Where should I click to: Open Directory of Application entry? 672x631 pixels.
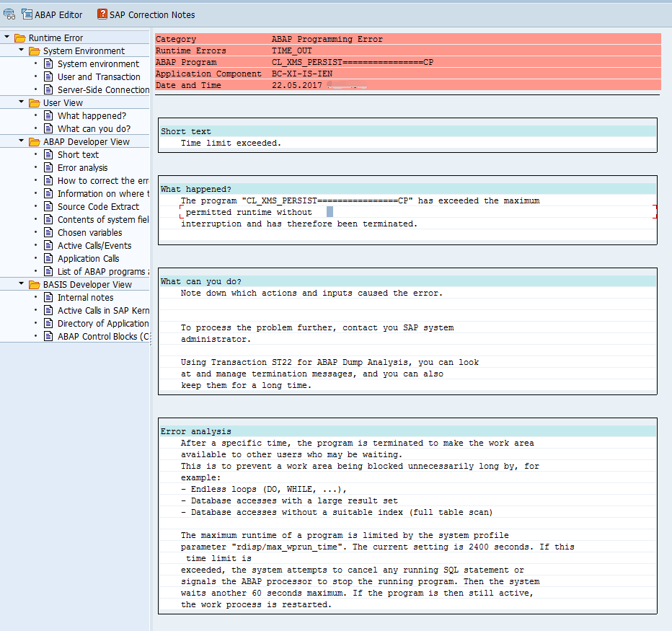(x=103, y=323)
